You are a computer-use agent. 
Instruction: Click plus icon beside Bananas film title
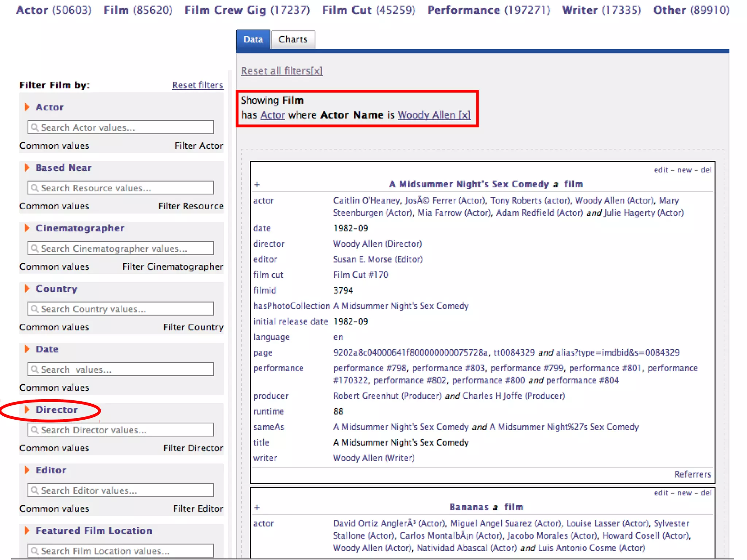(257, 507)
